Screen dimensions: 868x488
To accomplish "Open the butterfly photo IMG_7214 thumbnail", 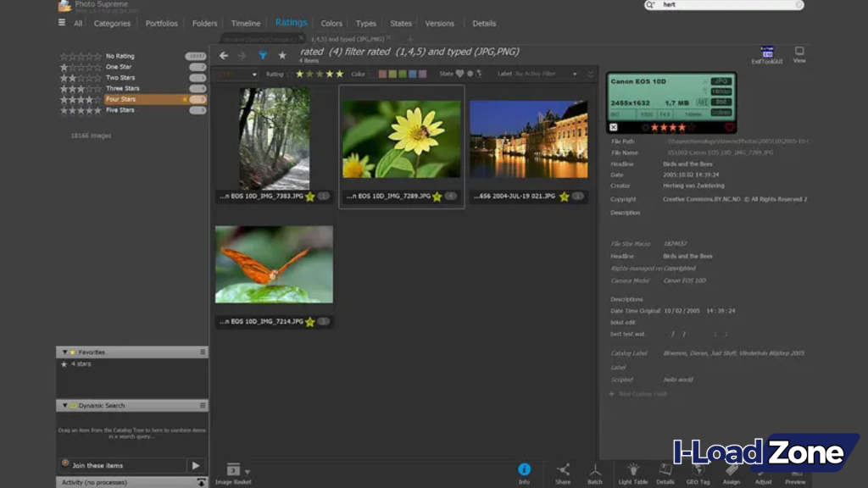I will 274,264.
